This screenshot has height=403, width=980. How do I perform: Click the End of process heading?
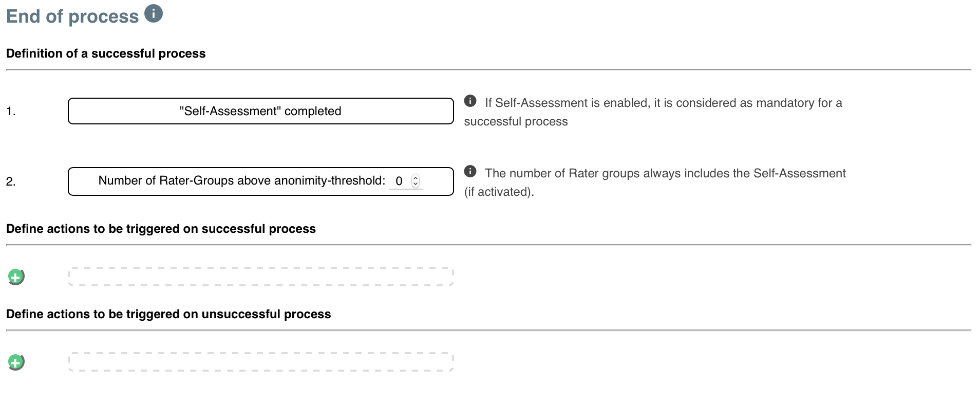coord(72,16)
